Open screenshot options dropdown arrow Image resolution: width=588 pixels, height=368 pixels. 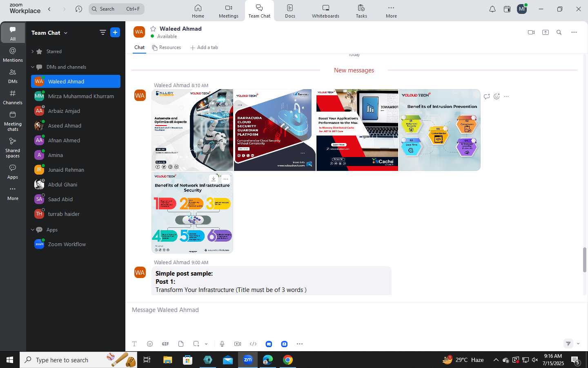pos(206,344)
